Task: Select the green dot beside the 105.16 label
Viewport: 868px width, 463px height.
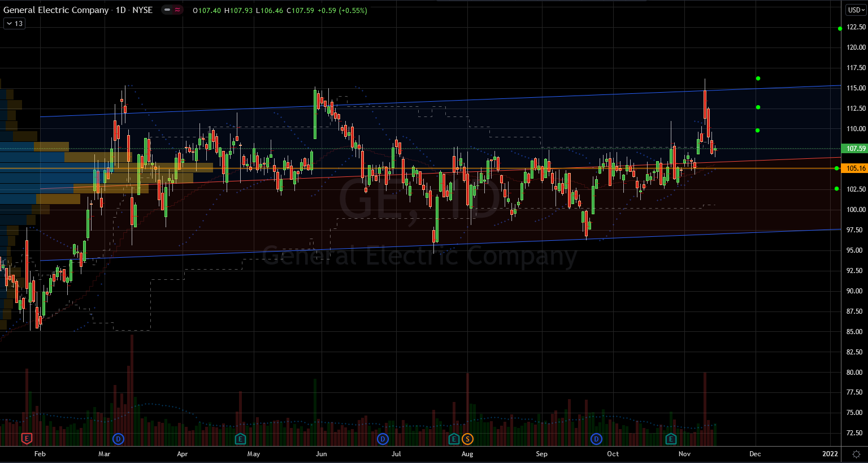Action: [837, 168]
